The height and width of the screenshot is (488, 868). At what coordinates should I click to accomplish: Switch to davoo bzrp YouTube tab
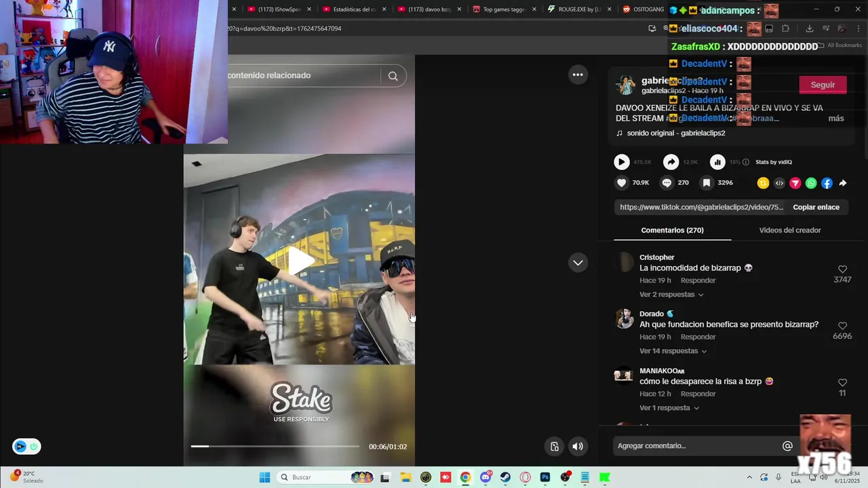[429, 9]
